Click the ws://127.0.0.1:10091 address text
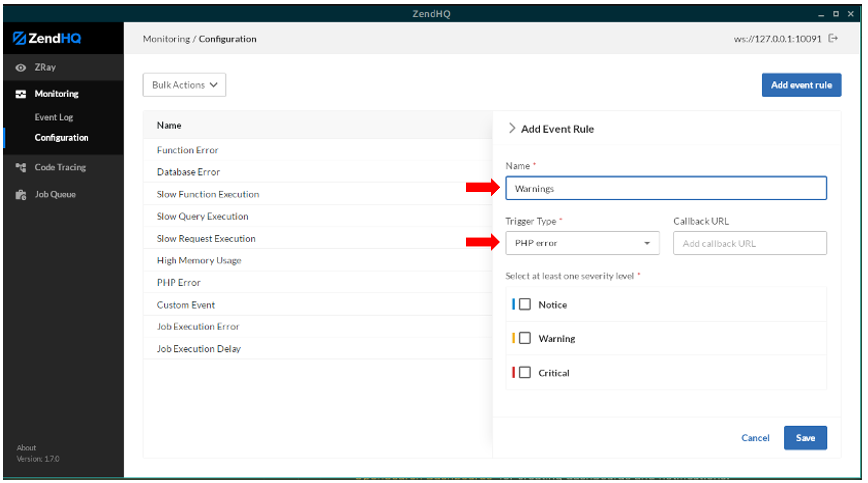Screen dimensions: 868x483 (778, 39)
